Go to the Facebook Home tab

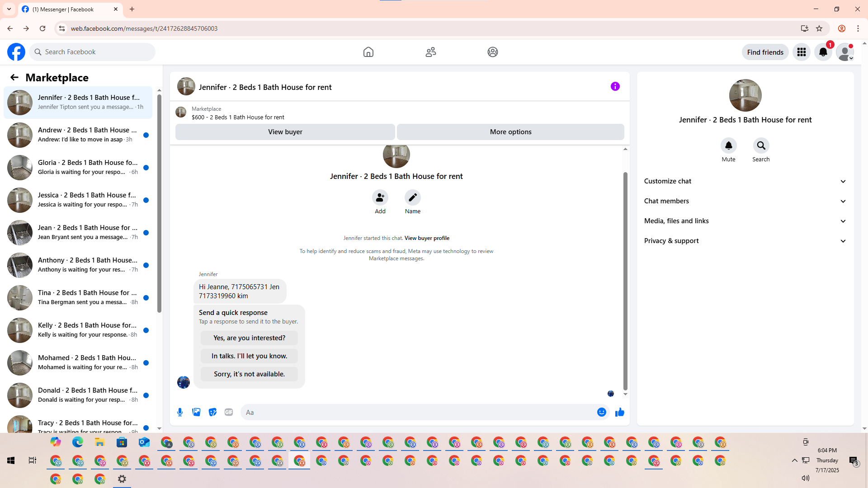[368, 52]
